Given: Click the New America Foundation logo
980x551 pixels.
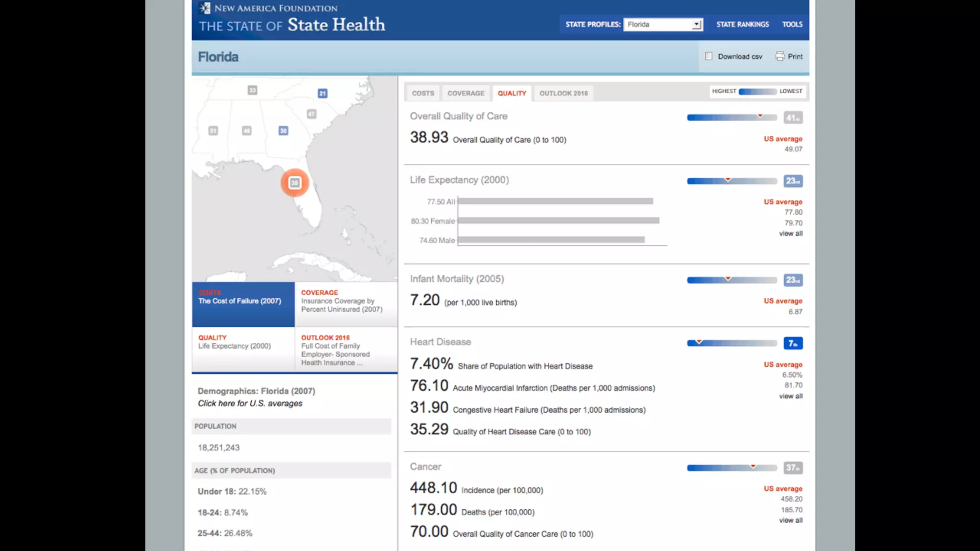Looking at the screenshot, I should (x=205, y=8).
